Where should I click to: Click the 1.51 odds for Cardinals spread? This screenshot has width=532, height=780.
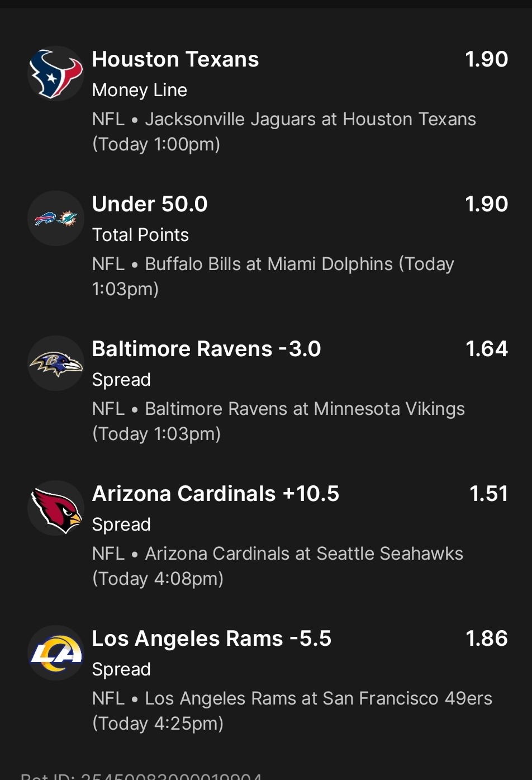pos(488,494)
